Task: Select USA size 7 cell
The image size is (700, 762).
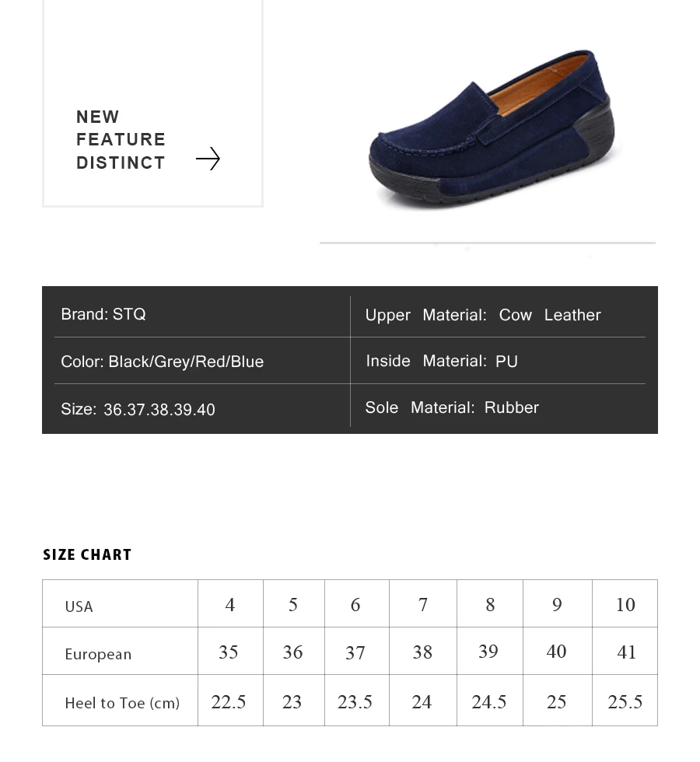Action: pyautogui.click(x=423, y=603)
